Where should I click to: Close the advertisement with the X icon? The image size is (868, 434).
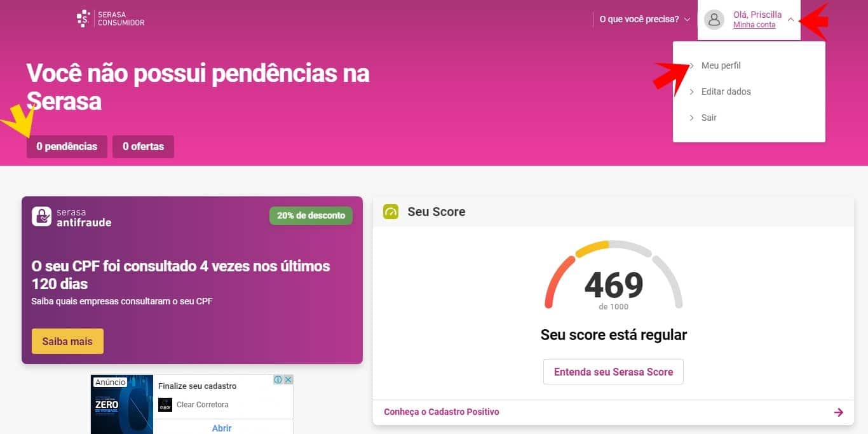[x=288, y=380]
